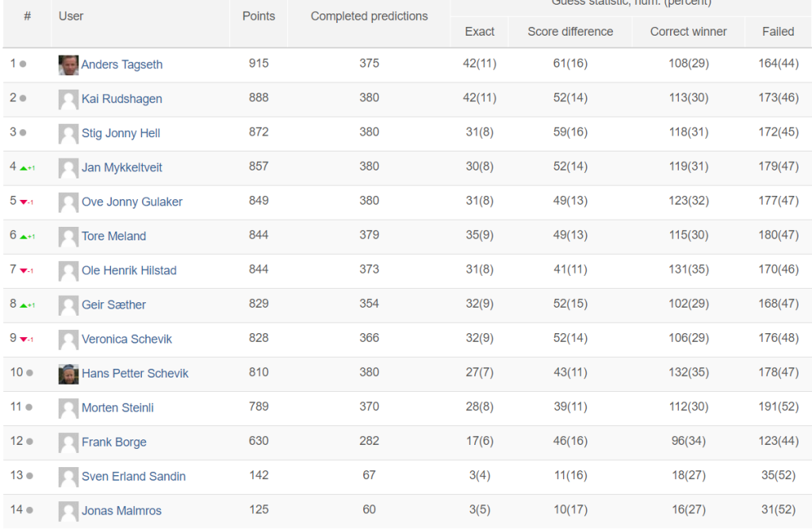The width and height of the screenshot is (812, 529).
Task: Click Frank Borge's placeholder avatar
Action: [x=68, y=443]
